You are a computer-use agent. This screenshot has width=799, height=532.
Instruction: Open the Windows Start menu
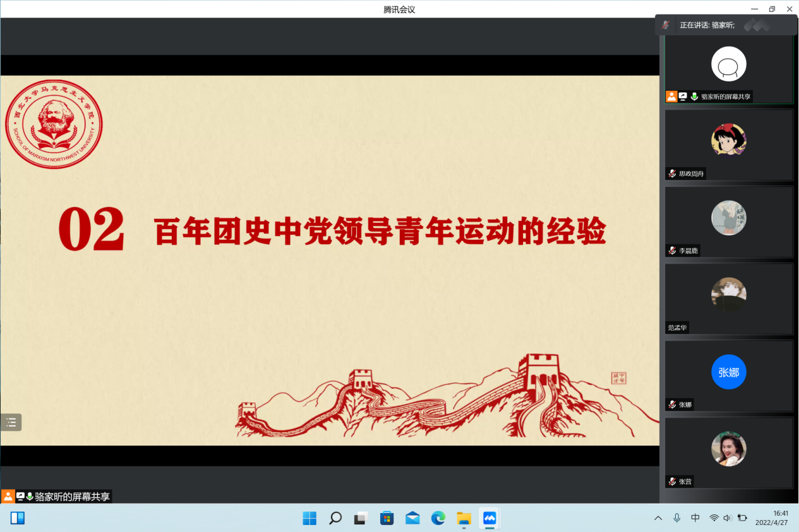(x=309, y=518)
